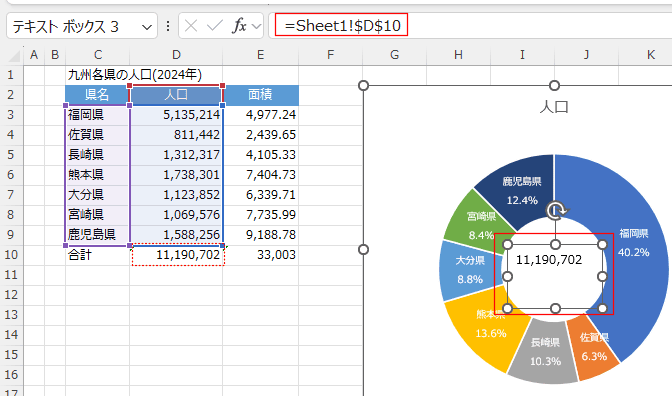
Task: Click title cell 九州各県の人口(2024年)
Action: pos(135,75)
